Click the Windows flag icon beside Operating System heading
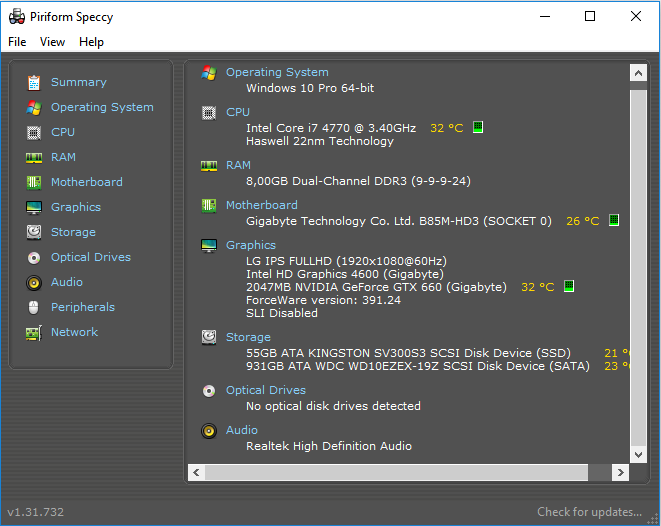Image resolution: width=661 pixels, height=526 pixels. pos(209,72)
